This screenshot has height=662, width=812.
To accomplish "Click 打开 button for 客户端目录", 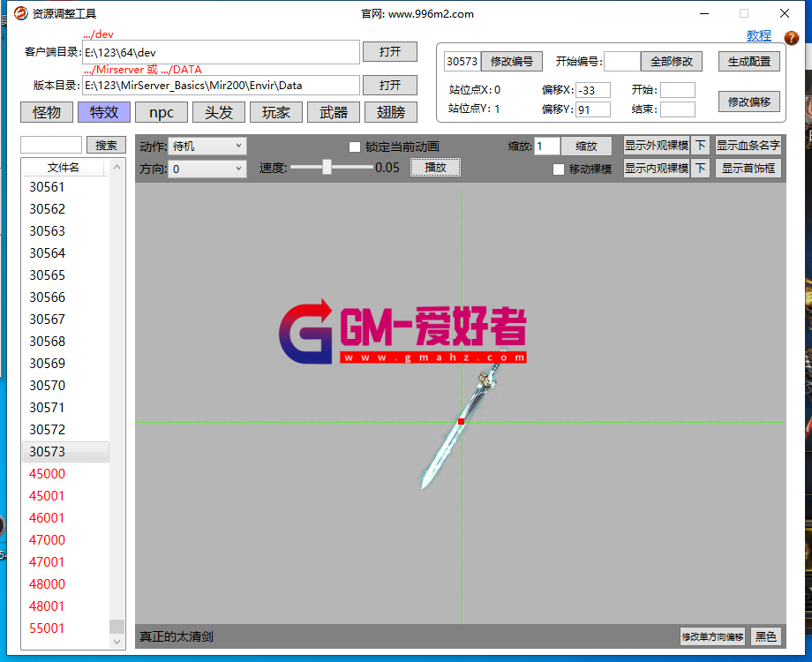I will [390, 52].
